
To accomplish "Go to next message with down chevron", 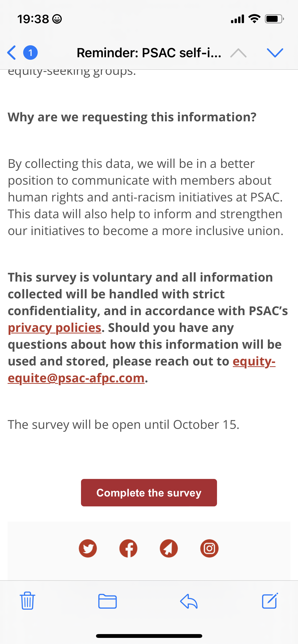I will (275, 53).
